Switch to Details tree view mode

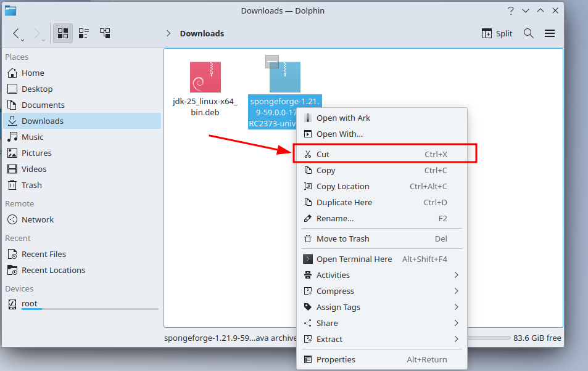(x=105, y=33)
